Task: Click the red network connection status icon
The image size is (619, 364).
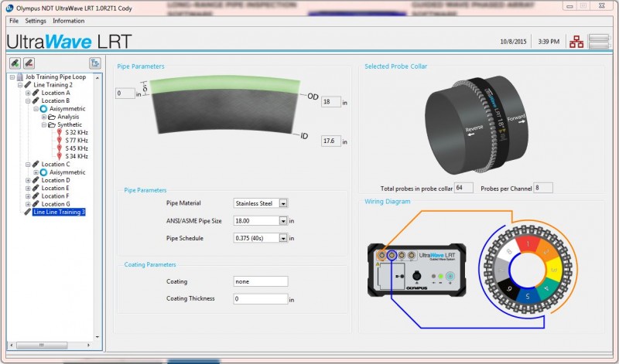Action: [576, 41]
